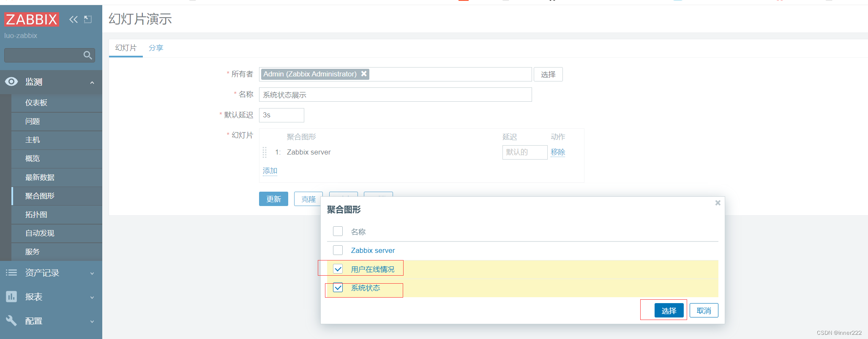Uncheck the 用户在线情况 checkbox
Image resolution: width=868 pixels, height=339 pixels.
338,268
